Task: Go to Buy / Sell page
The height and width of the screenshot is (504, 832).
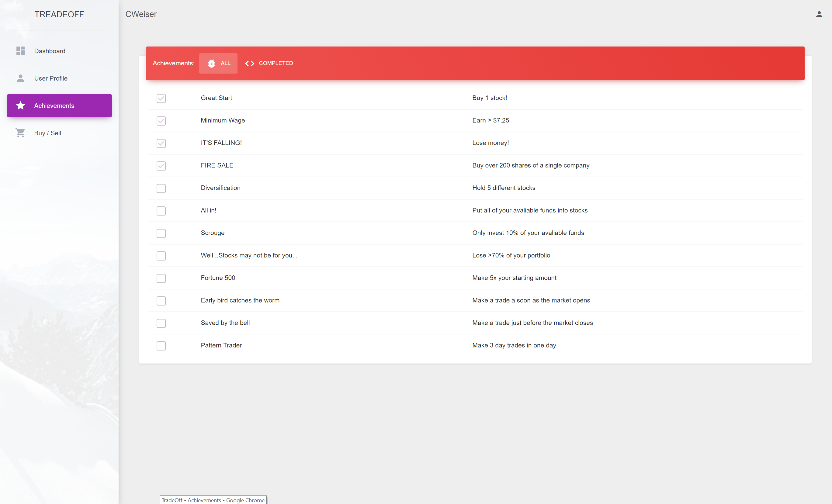Action: (48, 133)
